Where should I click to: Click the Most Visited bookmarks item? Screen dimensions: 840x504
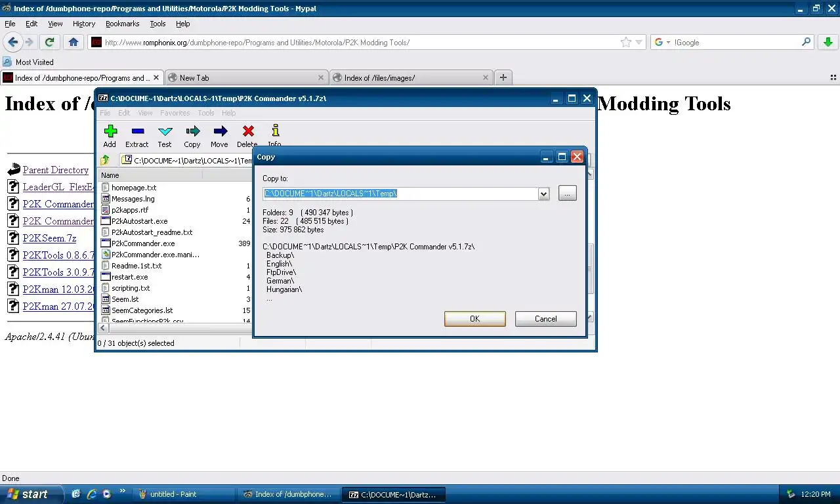[x=28, y=62]
